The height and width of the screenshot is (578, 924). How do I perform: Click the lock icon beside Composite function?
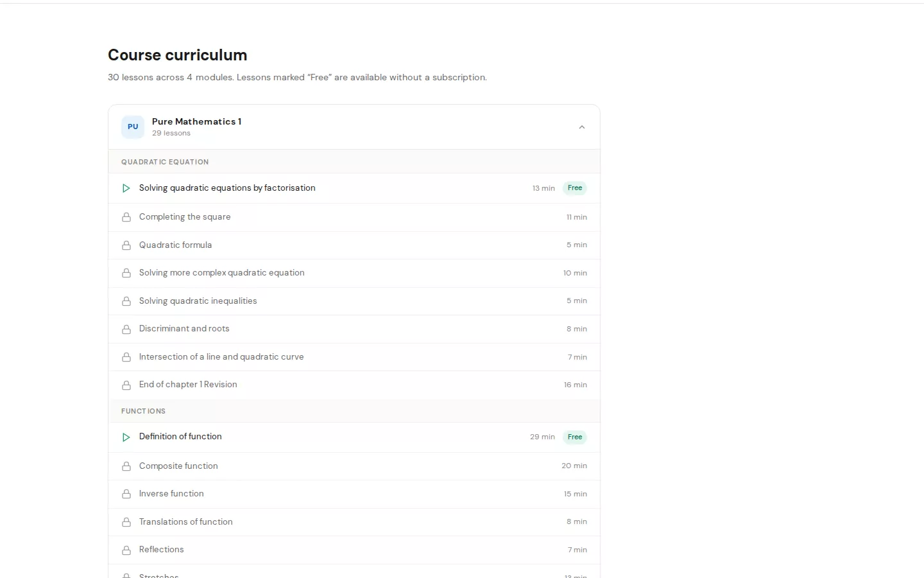pos(126,466)
